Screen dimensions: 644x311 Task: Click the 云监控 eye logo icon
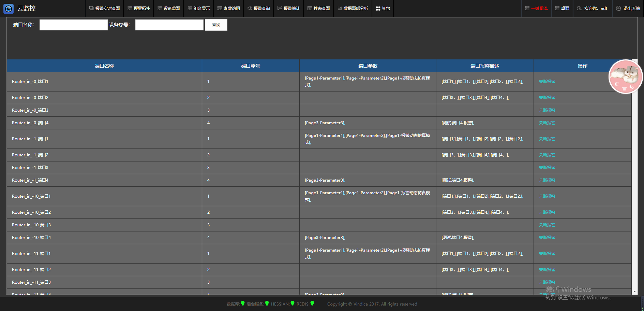(9, 9)
